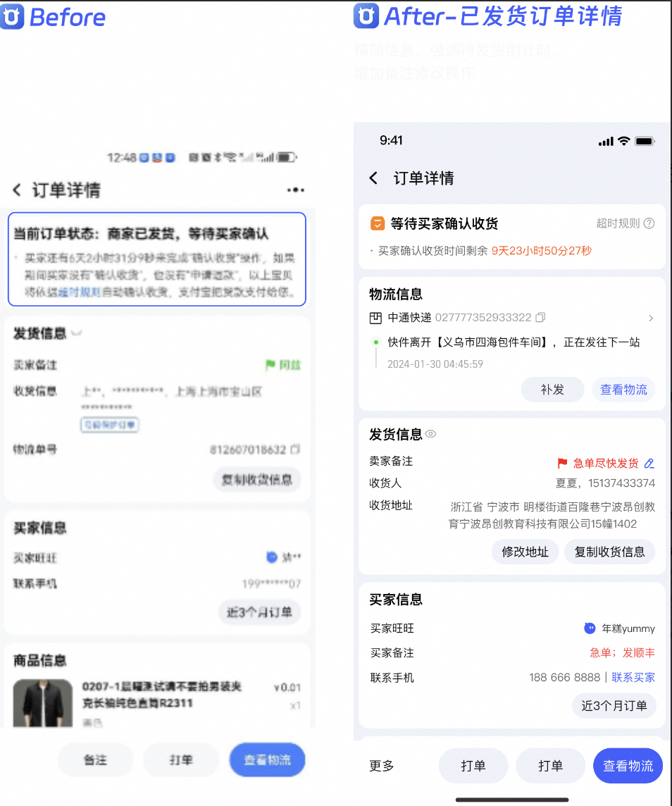This screenshot has height=806, width=672.
Task: Open the three-dot more menu in Before screen
Action: coord(295,190)
